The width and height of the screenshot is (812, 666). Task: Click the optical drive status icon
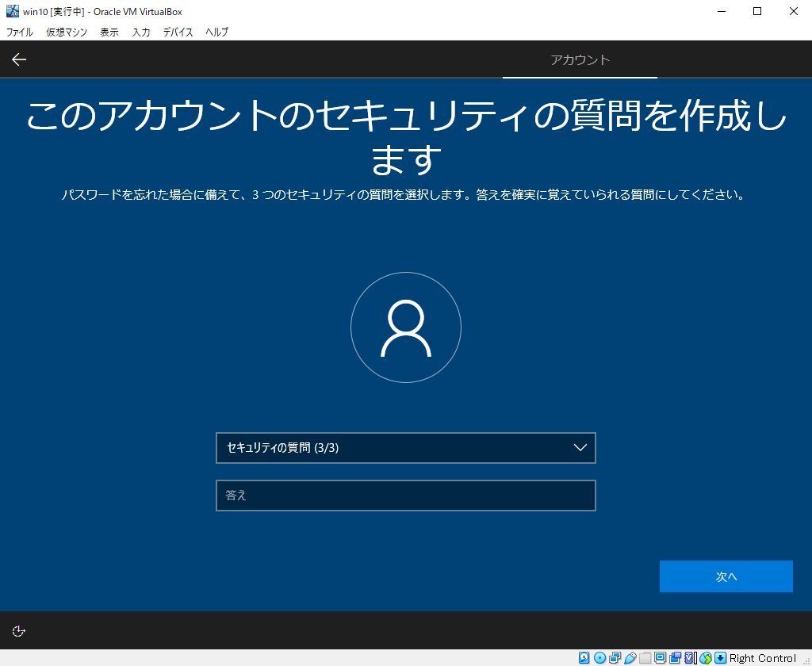click(600, 657)
